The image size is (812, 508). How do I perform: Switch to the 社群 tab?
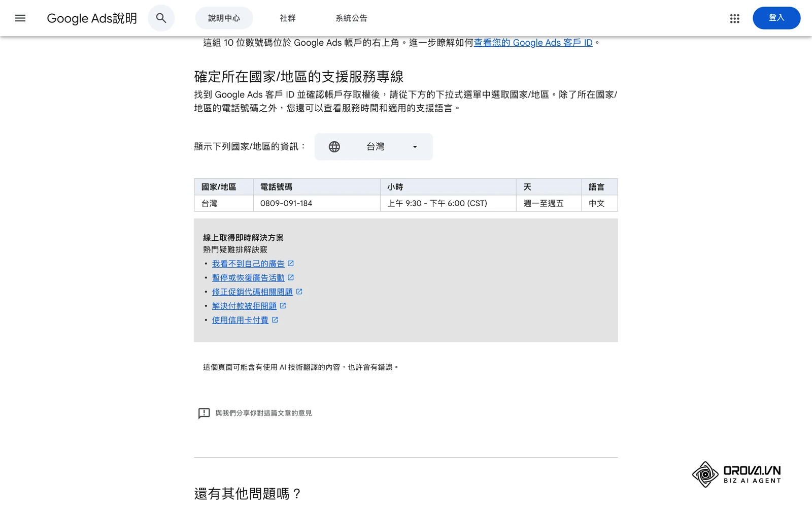pyautogui.click(x=288, y=18)
